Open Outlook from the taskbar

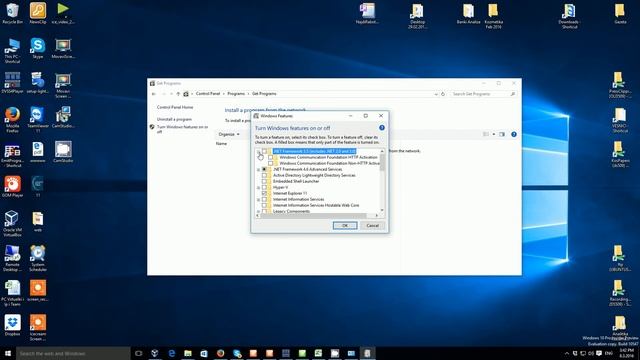click(x=204, y=353)
